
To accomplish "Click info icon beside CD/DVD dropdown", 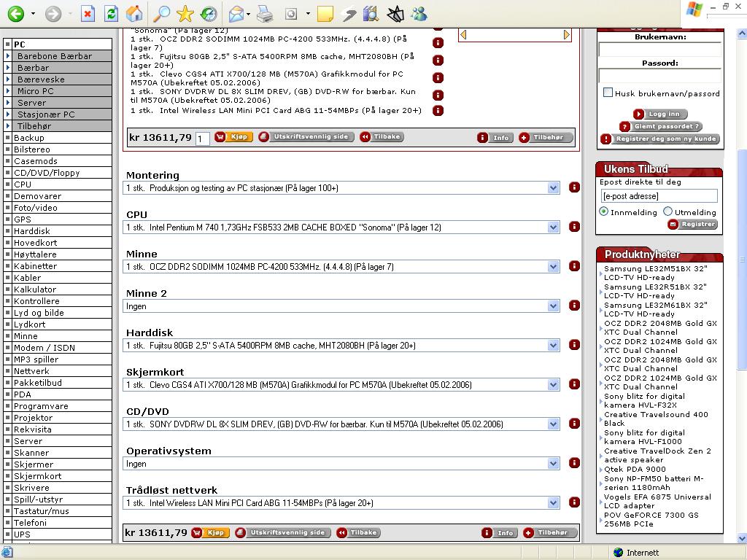I will [x=575, y=424].
